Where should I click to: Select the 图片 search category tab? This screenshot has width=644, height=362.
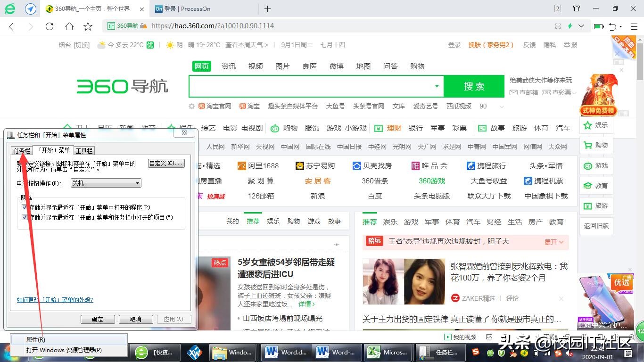click(282, 66)
